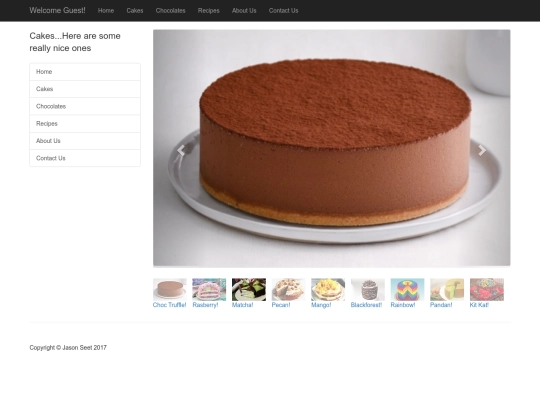
Task: Select Home in the sidebar list
Action: click(x=85, y=72)
